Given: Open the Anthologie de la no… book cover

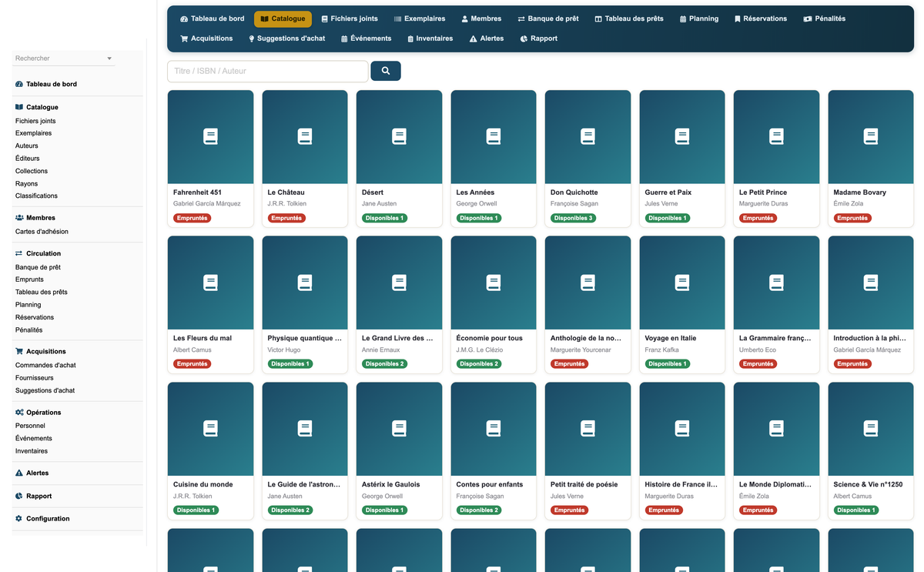Looking at the screenshot, I should (588, 283).
